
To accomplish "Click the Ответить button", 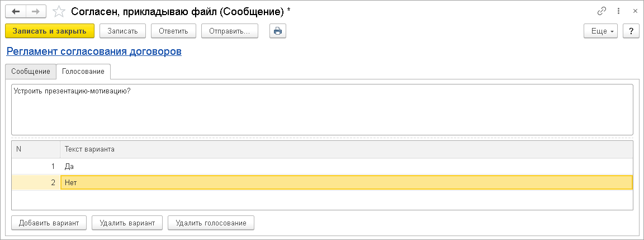I will click(x=173, y=31).
